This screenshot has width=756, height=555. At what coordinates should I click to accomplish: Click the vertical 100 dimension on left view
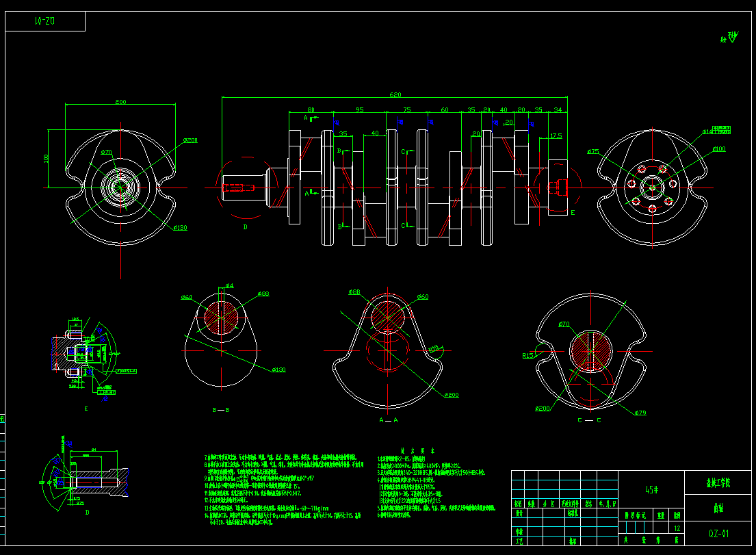point(47,158)
